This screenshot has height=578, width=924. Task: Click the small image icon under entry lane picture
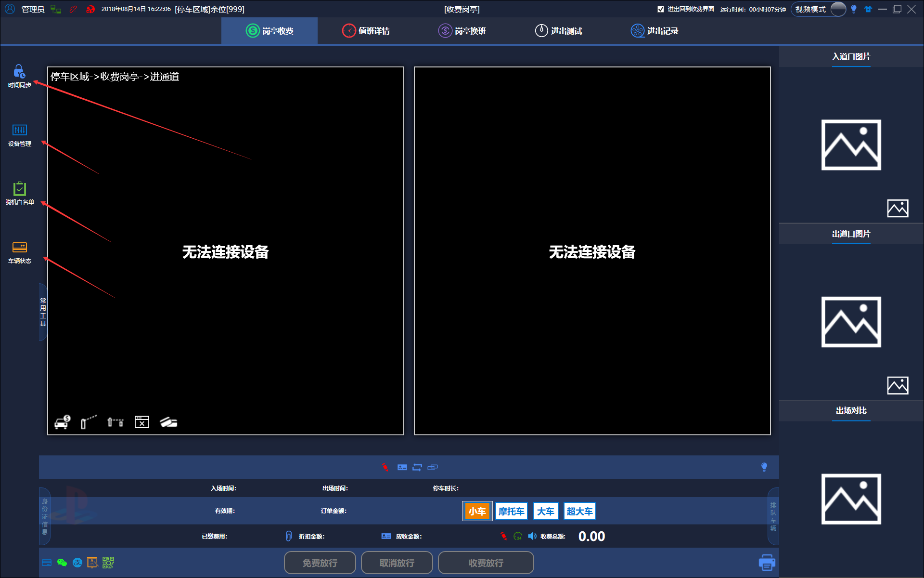[898, 208]
